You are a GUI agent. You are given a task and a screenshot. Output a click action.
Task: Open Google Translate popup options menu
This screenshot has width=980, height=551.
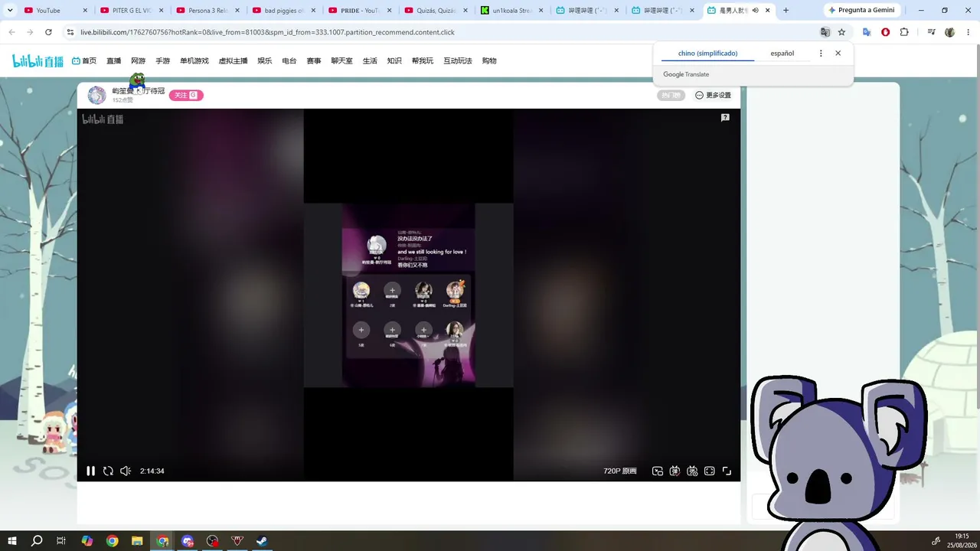[x=821, y=54]
